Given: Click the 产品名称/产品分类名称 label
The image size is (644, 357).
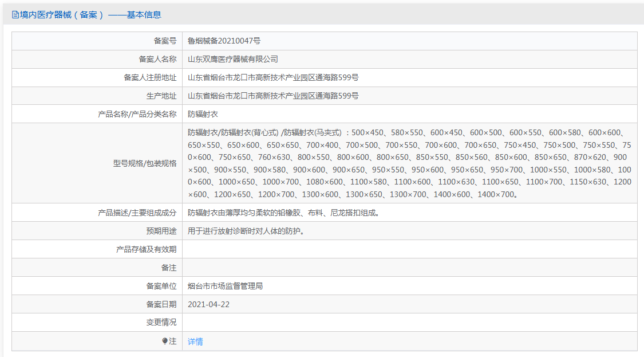Looking at the screenshot, I should click(x=137, y=114).
